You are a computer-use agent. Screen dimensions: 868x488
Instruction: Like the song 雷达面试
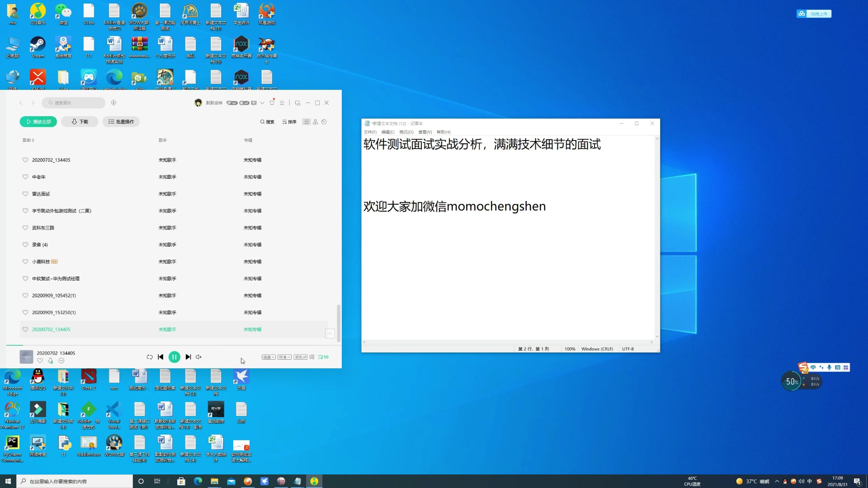(25, 193)
